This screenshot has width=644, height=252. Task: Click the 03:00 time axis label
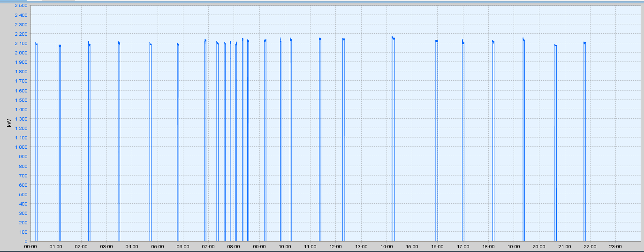[x=106, y=246]
